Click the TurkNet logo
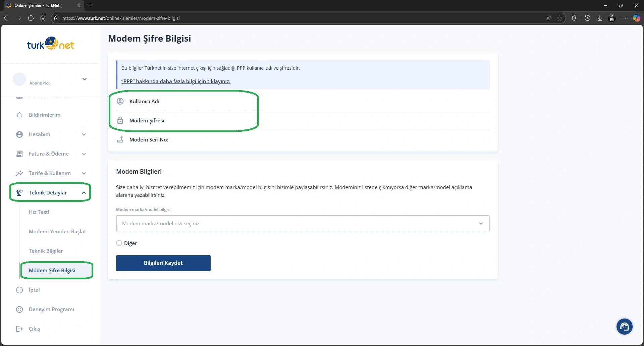Screen dimensions: 644x346 point(51,44)
